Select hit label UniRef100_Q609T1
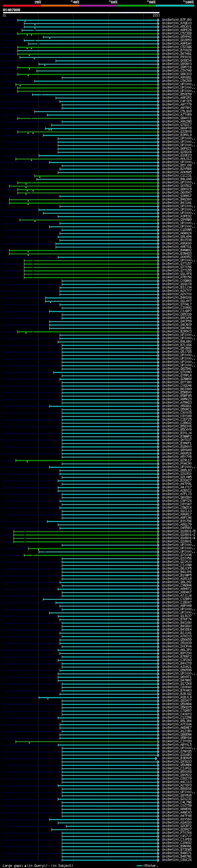The width and height of the screenshot is (197, 868). tap(176, 677)
